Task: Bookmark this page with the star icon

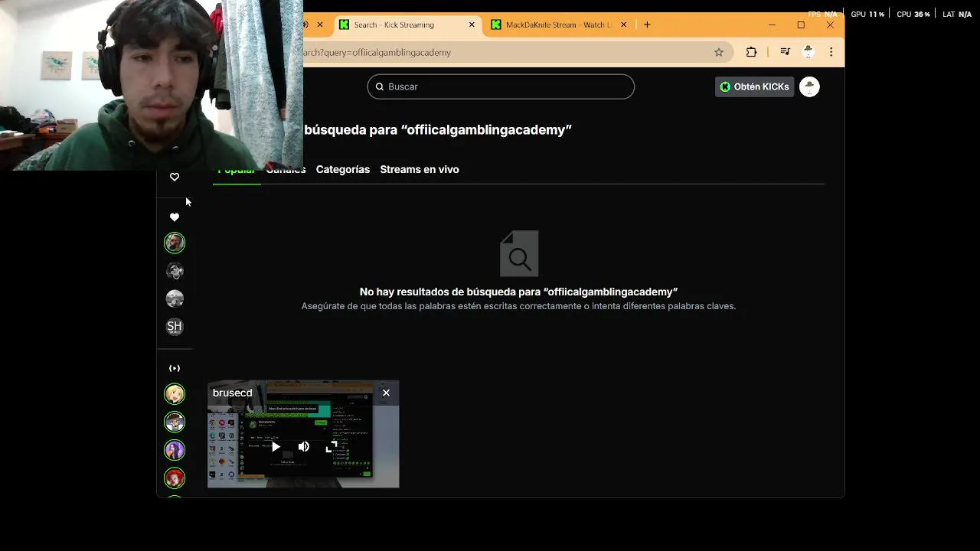Action: coord(719,52)
